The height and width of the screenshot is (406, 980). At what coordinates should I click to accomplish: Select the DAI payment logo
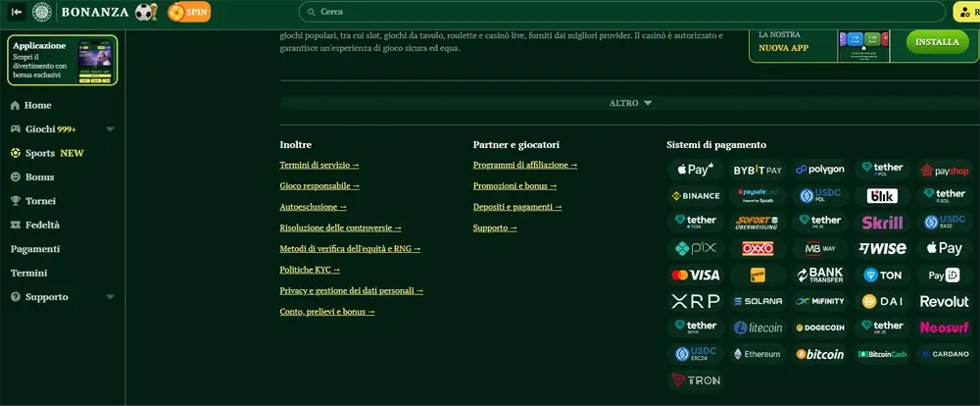[883, 301]
